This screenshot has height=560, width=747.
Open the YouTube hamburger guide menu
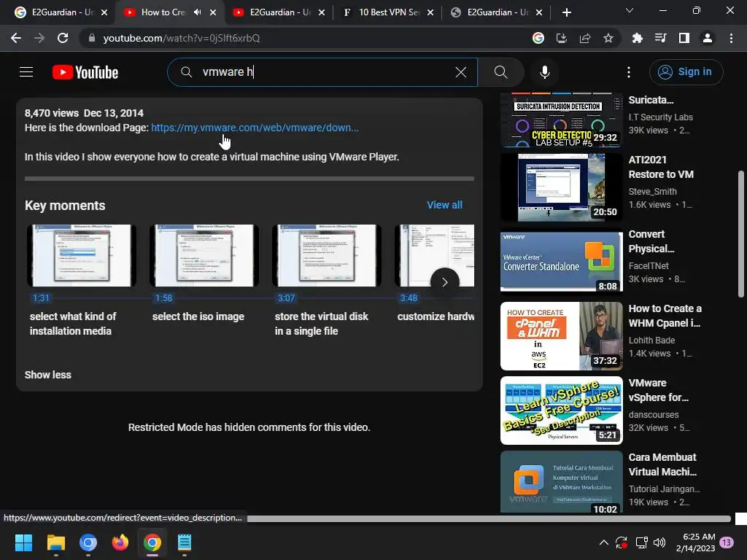point(26,72)
